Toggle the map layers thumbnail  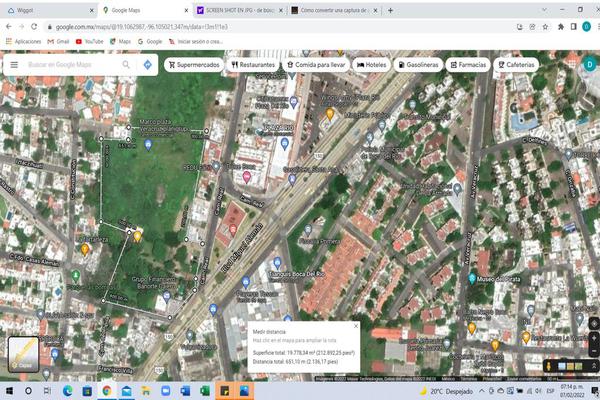tap(23, 353)
